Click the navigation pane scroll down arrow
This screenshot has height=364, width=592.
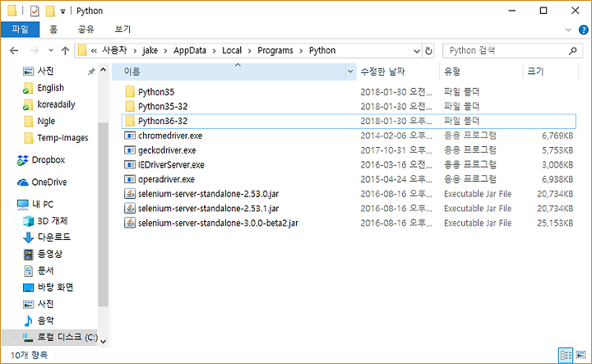tap(103, 341)
